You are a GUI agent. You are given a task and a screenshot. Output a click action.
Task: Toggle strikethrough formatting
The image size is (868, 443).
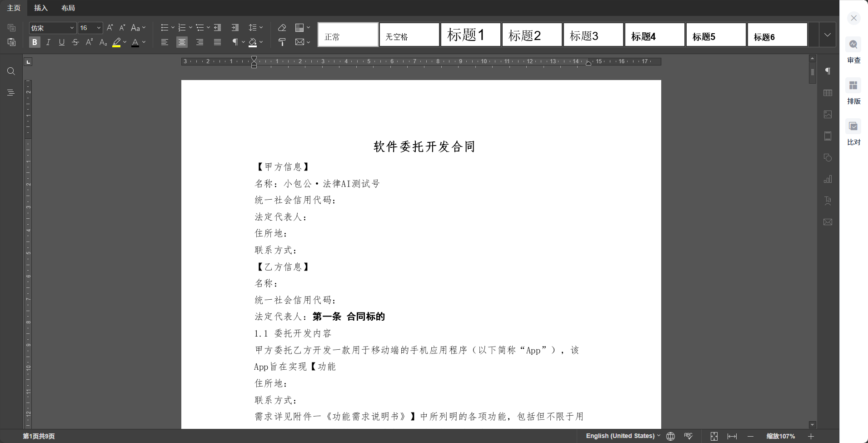(75, 42)
